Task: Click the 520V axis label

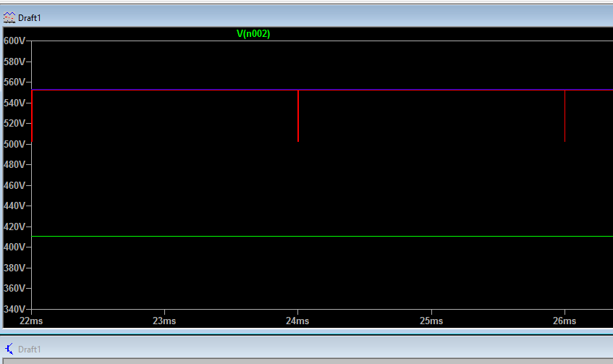Action: point(14,124)
